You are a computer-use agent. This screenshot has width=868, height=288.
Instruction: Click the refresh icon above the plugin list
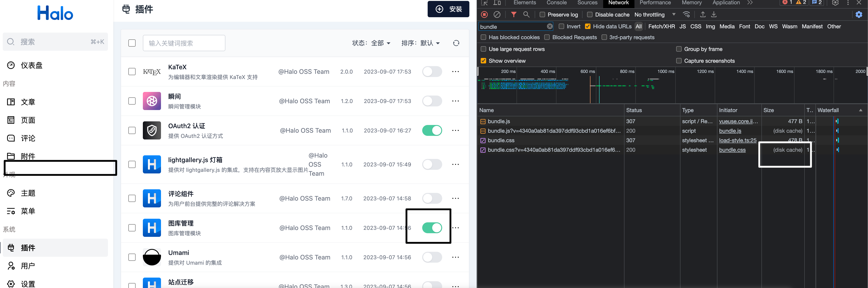click(456, 43)
